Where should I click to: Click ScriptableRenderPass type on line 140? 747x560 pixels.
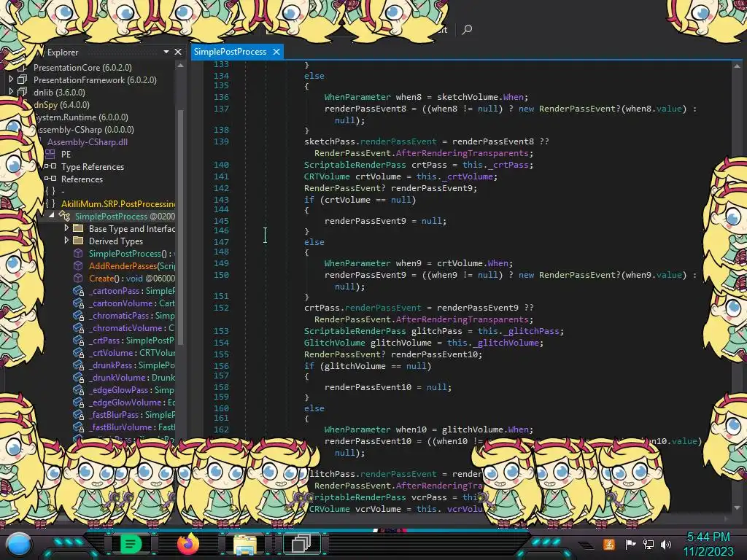tap(355, 165)
